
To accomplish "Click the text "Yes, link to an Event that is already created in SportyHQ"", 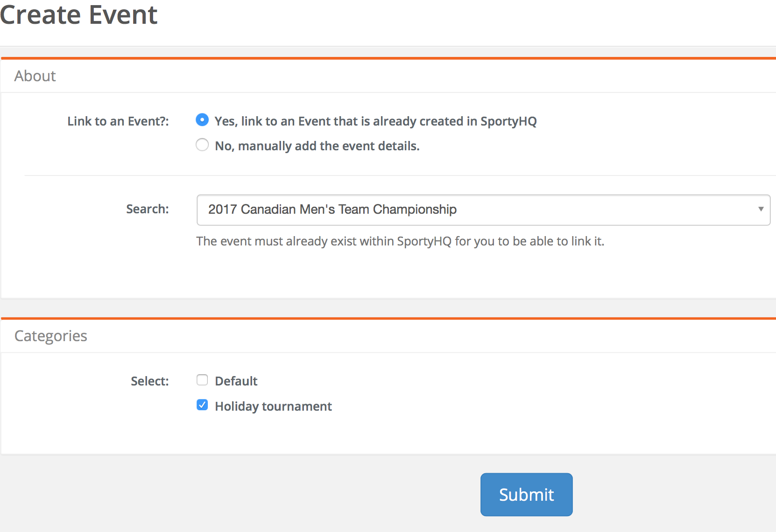I will pos(375,121).
